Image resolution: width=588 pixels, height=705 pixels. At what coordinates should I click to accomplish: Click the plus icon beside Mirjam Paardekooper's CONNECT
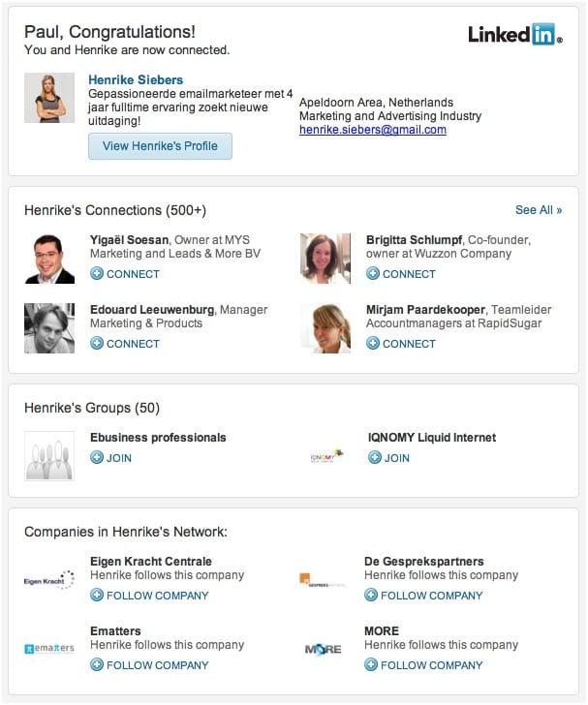click(x=373, y=343)
